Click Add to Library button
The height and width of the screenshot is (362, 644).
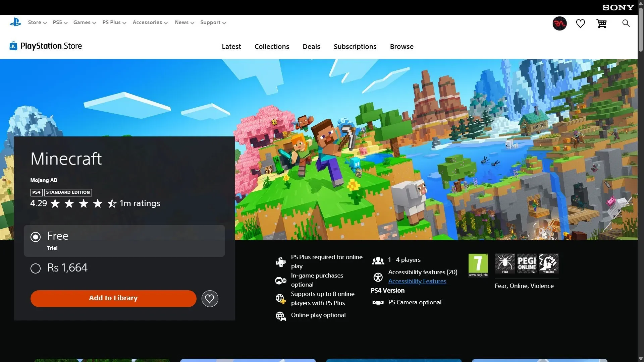113,299
